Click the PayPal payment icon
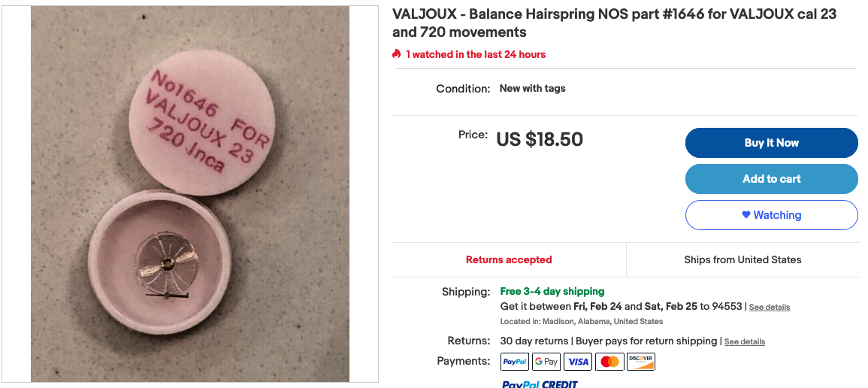Screen dimensions: 868x388 (x=514, y=362)
